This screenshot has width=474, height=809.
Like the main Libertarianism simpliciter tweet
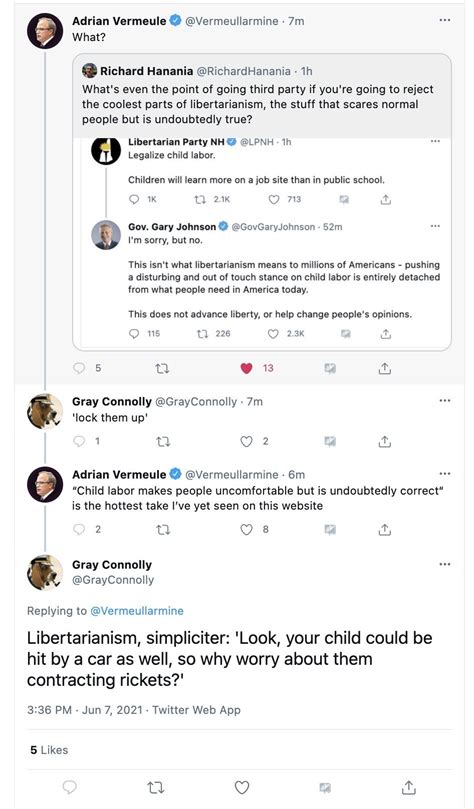click(242, 787)
